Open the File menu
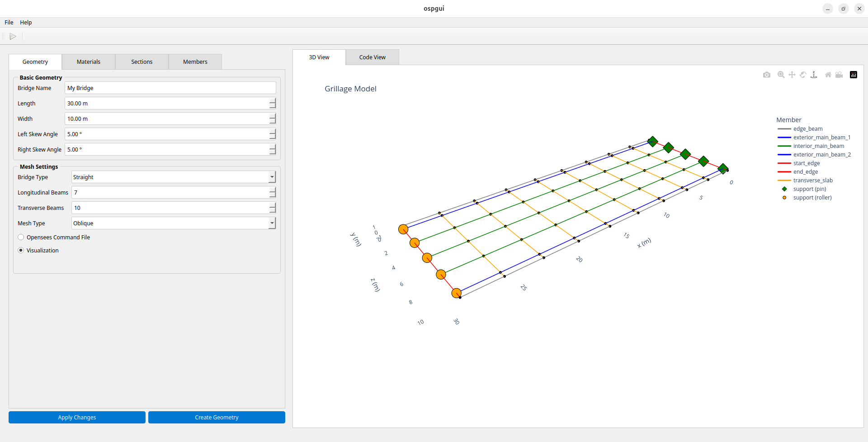The image size is (868, 442). click(x=9, y=23)
